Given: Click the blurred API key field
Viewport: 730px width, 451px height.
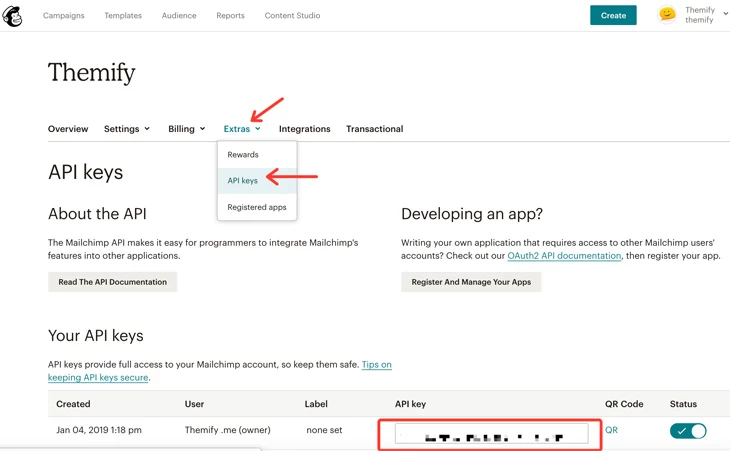Looking at the screenshot, I should click(491, 434).
